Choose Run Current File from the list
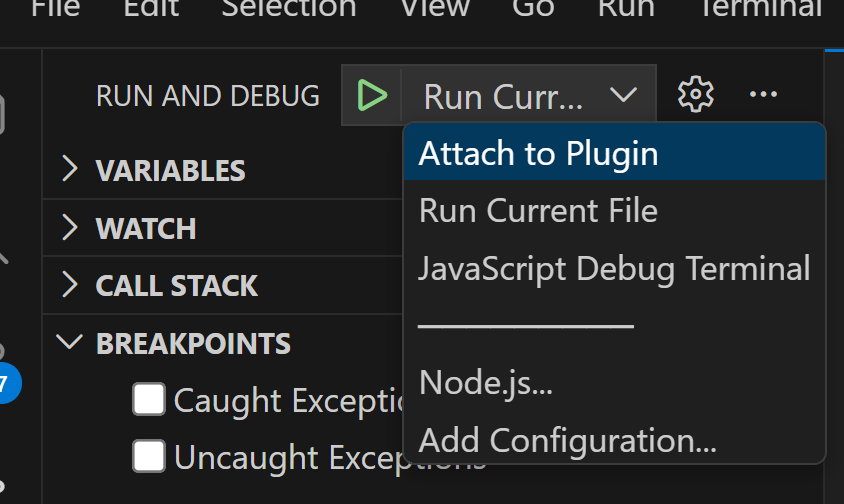Screen dimensions: 844x504 538,211
